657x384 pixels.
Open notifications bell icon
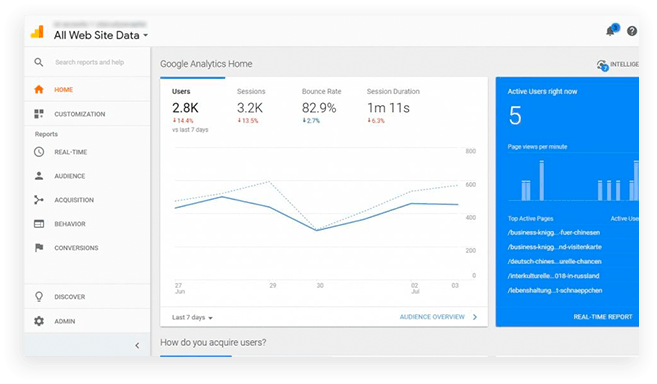coord(611,31)
